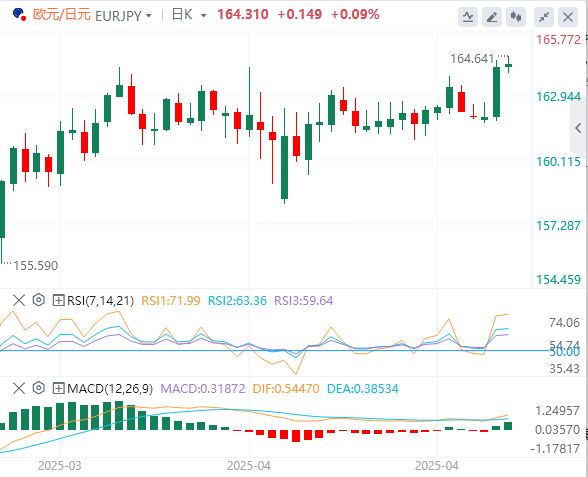Screen dimensions: 588x477
Task: Click the RSI2:63.36 value
Action: (237, 301)
